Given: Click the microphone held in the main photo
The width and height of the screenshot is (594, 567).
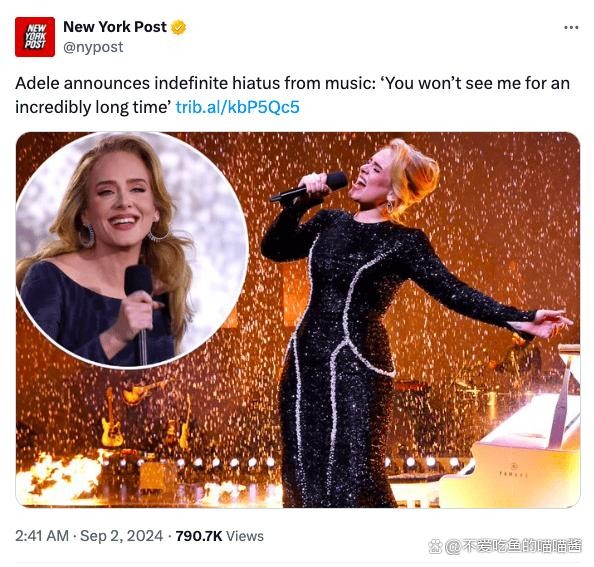Looking at the screenshot, I should [309, 186].
